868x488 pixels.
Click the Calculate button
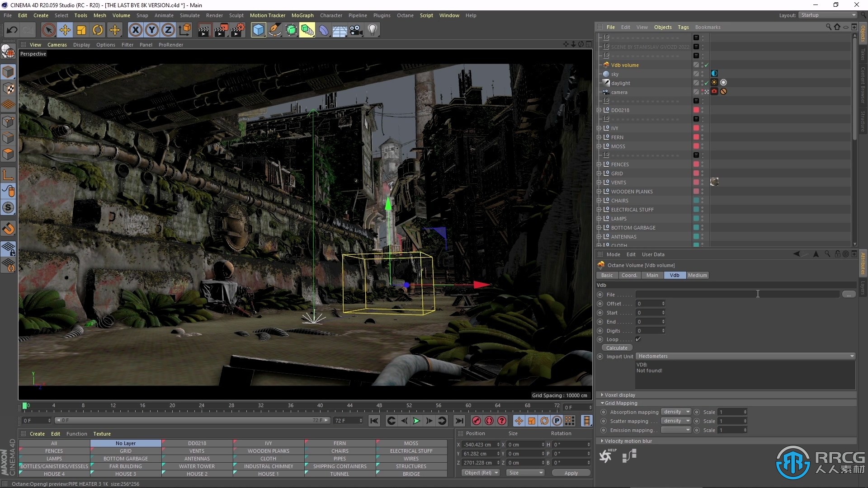[617, 348]
